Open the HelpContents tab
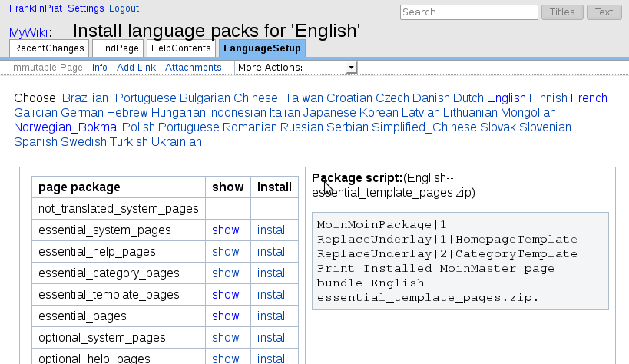Viewport: 629px width, 364px height. (181, 48)
